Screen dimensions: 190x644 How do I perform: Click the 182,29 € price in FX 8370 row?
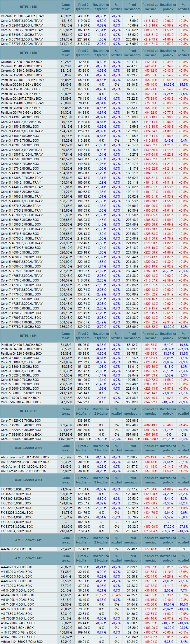pyautogui.click(x=83, y=522)
